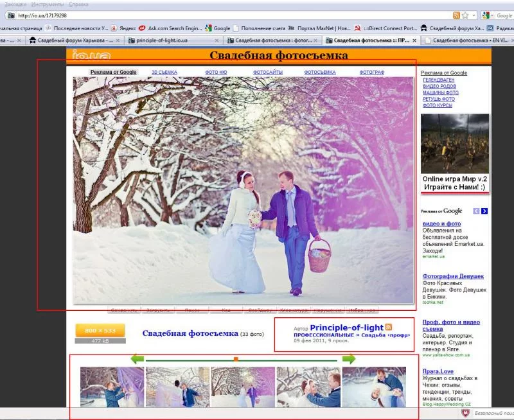Viewport: 514px width, 420px height.
Task: Switch to Свадебная фотосъемка • EN VI tab
Action: coord(469,40)
